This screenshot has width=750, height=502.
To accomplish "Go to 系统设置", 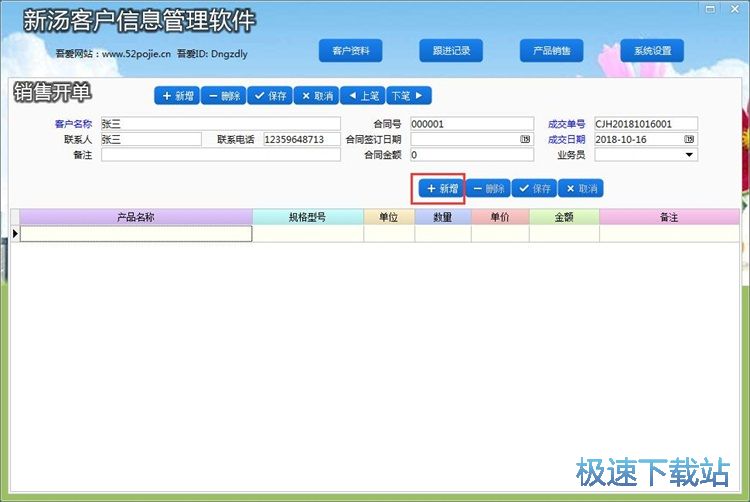I will (x=652, y=51).
